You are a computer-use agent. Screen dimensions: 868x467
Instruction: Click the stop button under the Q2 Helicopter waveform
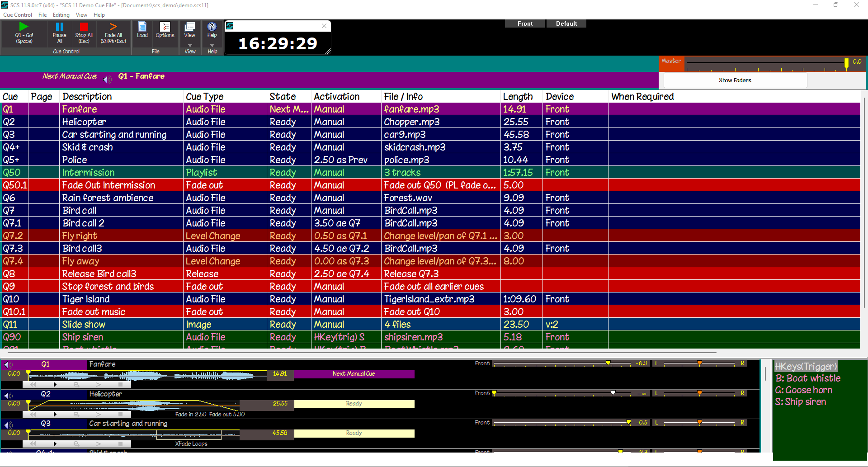tap(120, 414)
